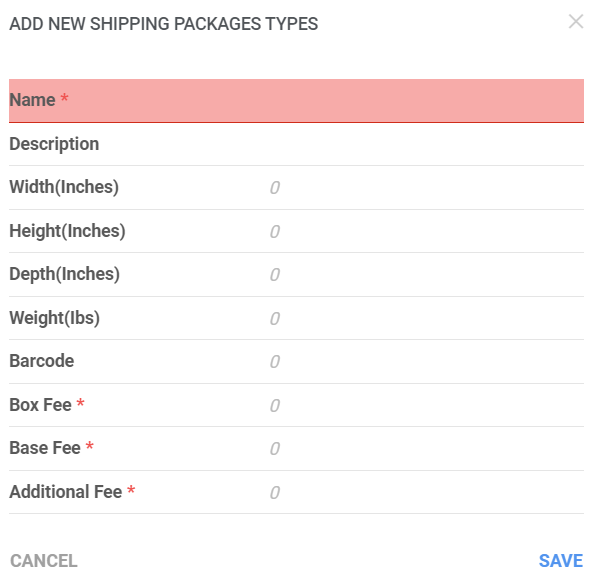This screenshot has height=578, width=591.
Task: Click the Width(Inches) label text
Action: pos(64,187)
